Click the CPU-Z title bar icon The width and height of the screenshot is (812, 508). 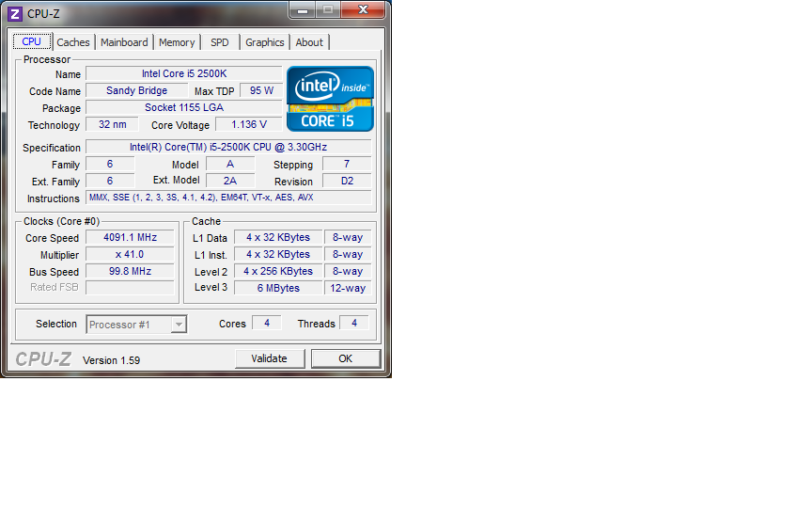15,13
